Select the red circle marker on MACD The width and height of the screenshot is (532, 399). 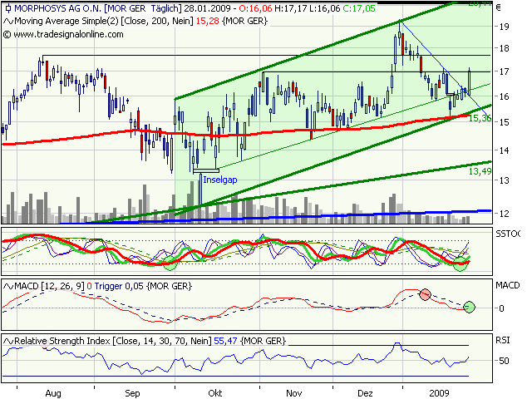tap(426, 294)
